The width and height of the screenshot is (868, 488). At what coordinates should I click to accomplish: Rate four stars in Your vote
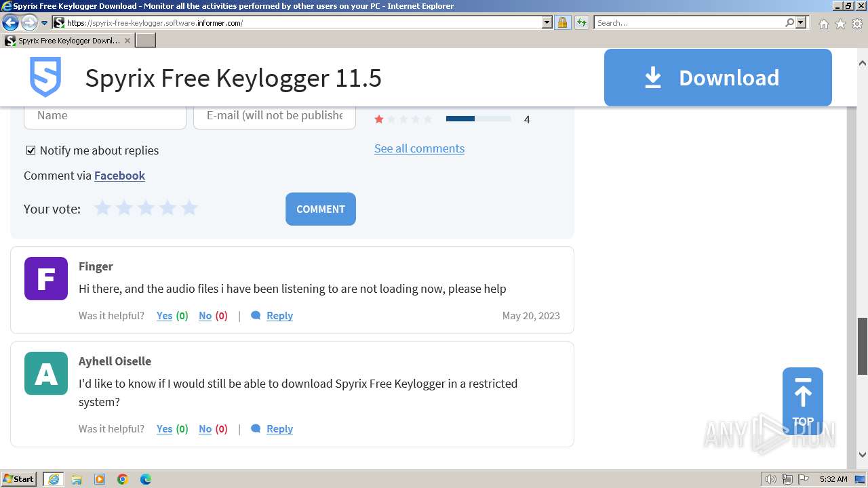point(167,208)
